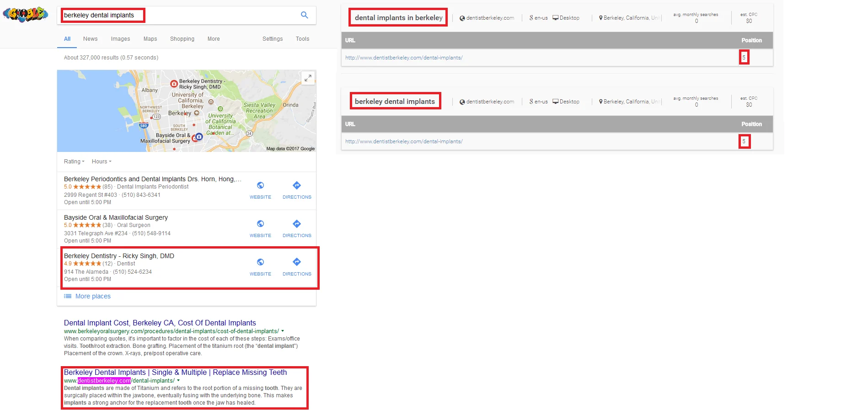Click the Google doodle logo

click(26, 15)
